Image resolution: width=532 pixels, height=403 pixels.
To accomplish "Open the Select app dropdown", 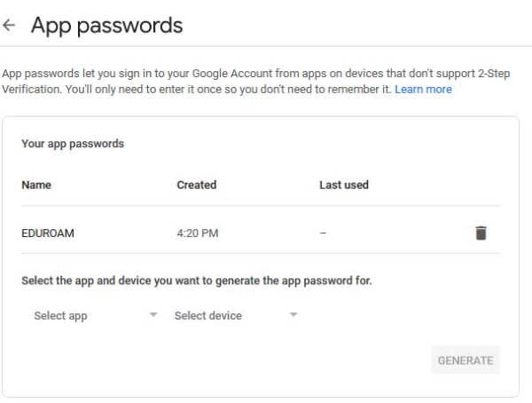I will tap(96, 316).
